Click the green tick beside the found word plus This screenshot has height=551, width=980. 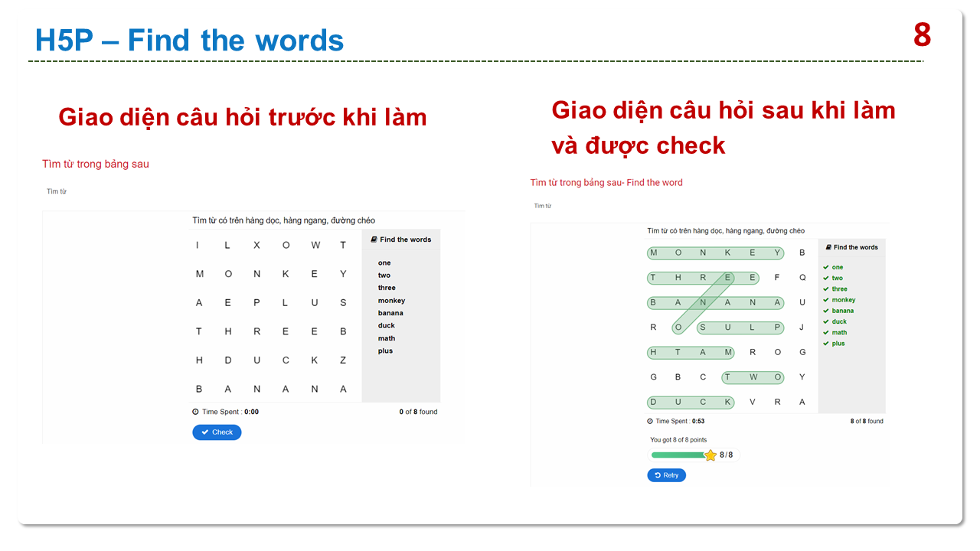(x=826, y=344)
